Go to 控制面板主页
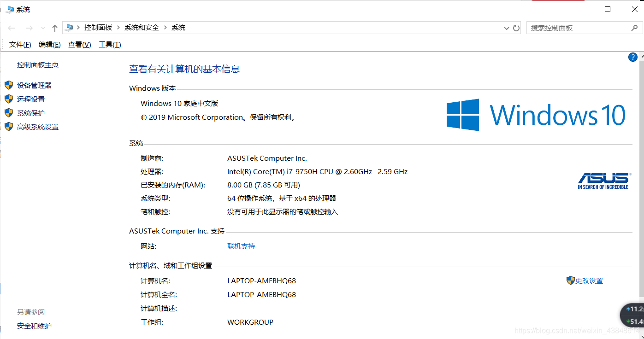The image size is (644, 339). click(x=38, y=65)
